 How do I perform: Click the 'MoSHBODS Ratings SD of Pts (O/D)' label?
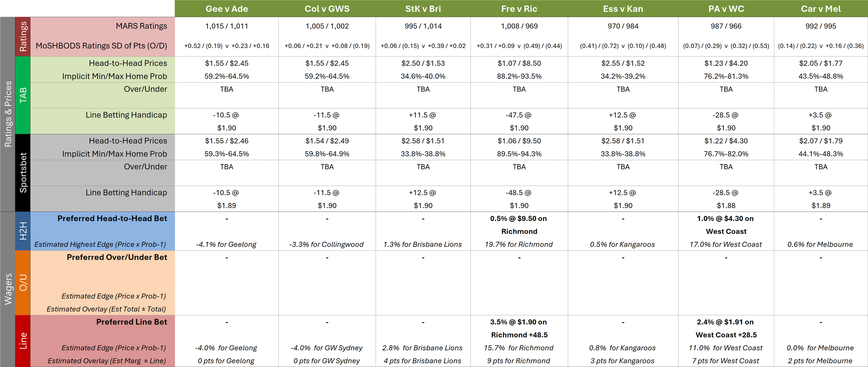pyautogui.click(x=101, y=46)
